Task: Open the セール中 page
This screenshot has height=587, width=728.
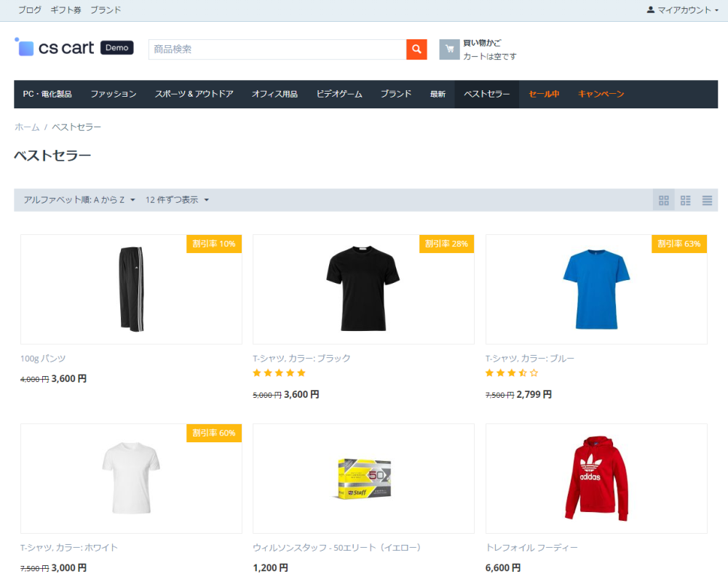Action: pos(544,95)
